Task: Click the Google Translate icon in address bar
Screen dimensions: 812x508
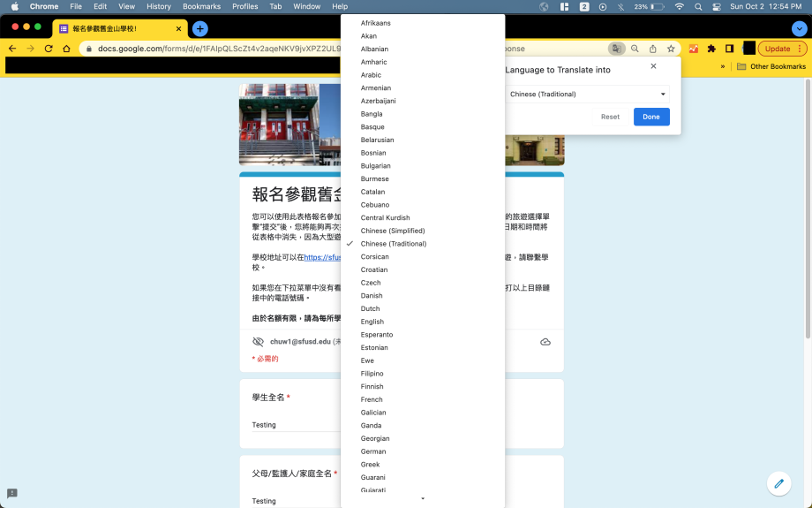Action: (x=617, y=49)
